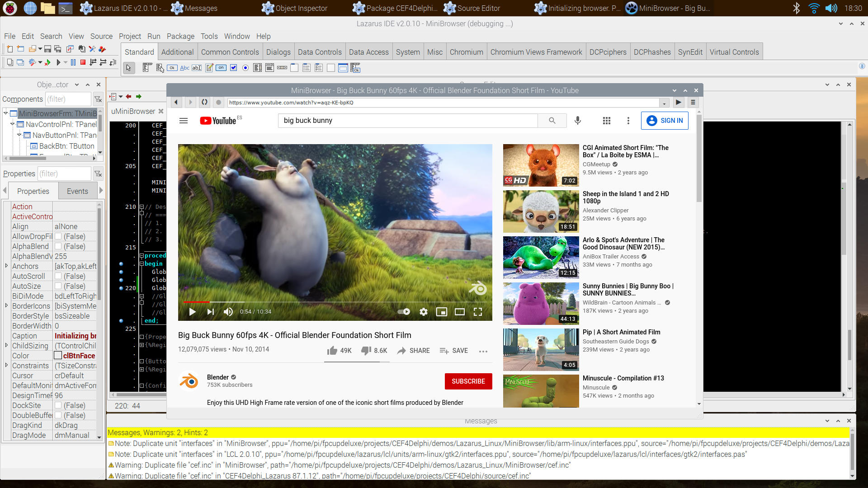The width and height of the screenshot is (868, 488).
Task: Switch to the Common Controls palette tab
Action: 230,52
